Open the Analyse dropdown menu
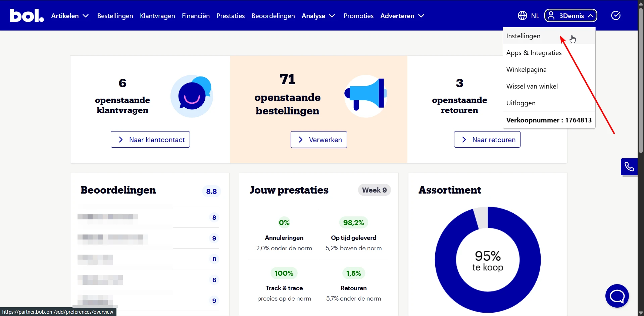644x316 pixels. tap(318, 15)
